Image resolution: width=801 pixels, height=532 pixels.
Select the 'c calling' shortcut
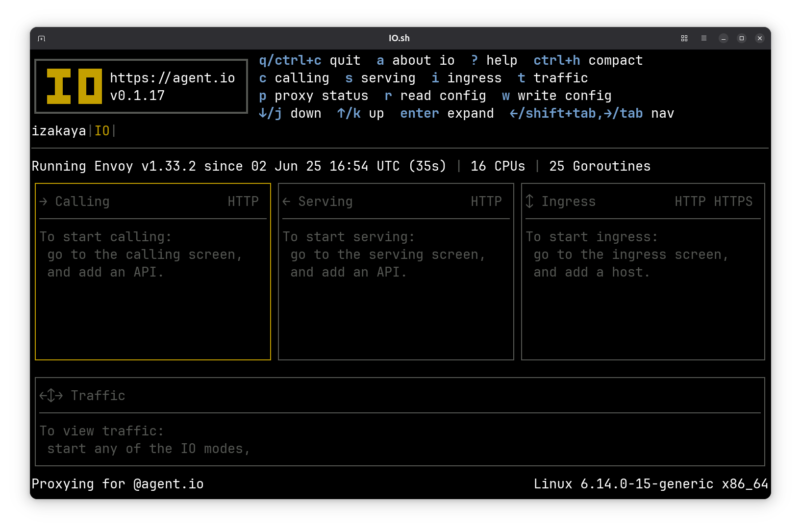294,78
